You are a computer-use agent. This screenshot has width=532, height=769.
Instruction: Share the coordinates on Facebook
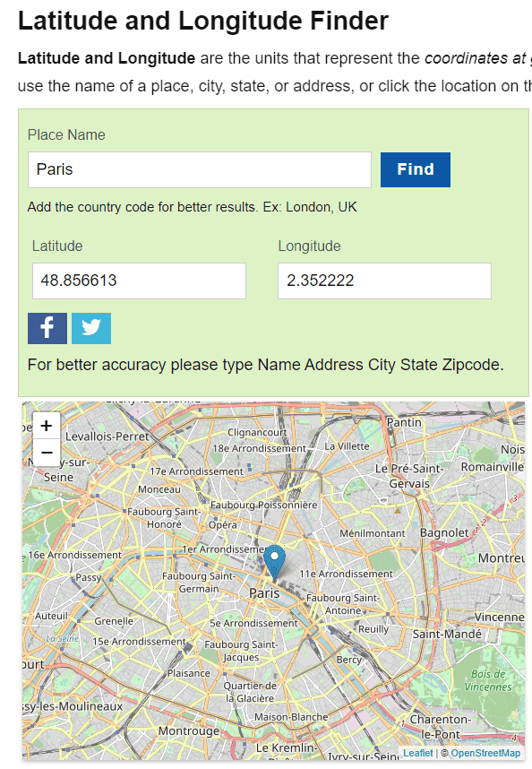(47, 328)
